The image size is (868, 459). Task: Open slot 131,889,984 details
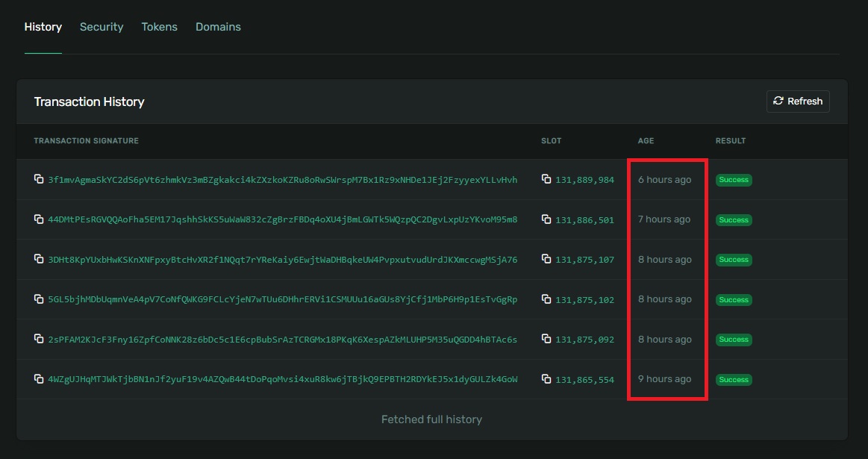[x=584, y=180]
